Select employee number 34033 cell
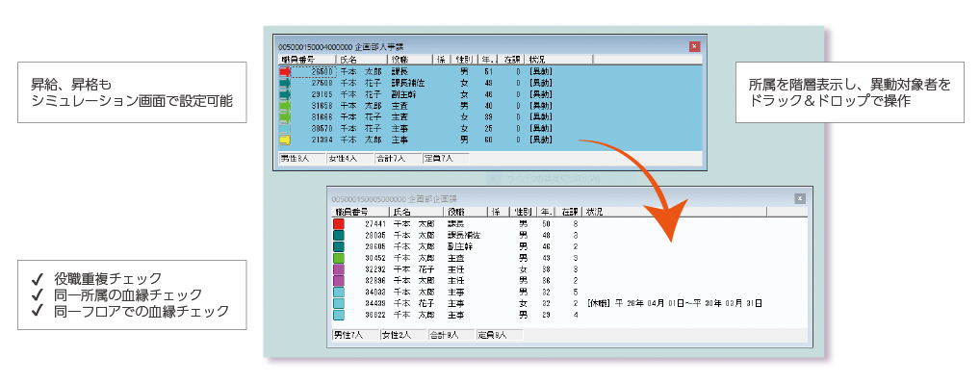980x383 pixels. click(376, 292)
